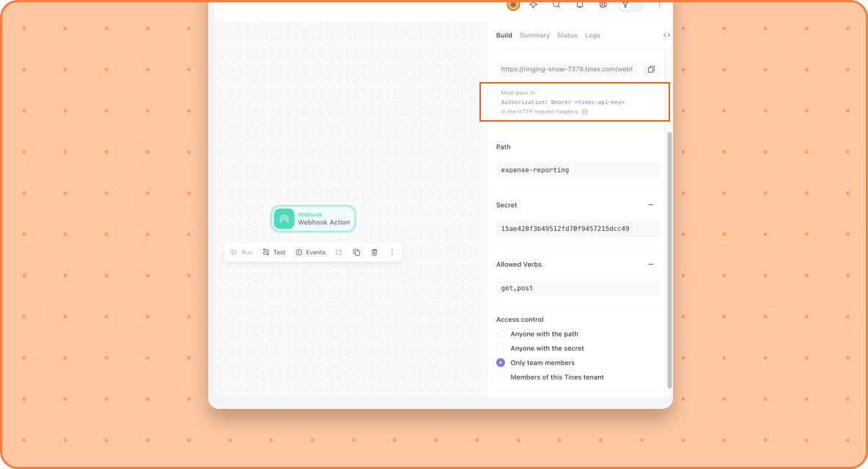Click the properties panel vertical scrollbar
This screenshot has width=868, height=469.
[x=669, y=260]
